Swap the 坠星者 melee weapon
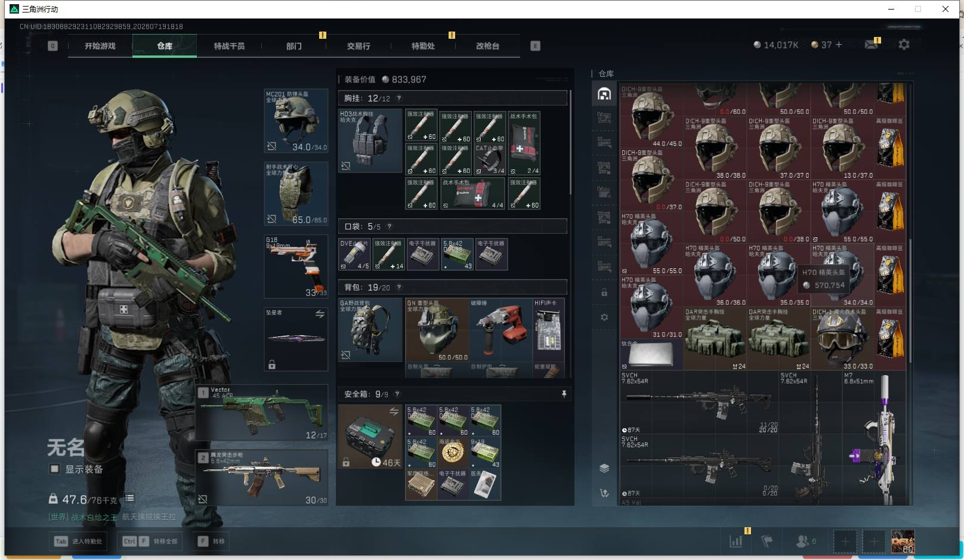The height and width of the screenshot is (560, 964). (x=320, y=314)
